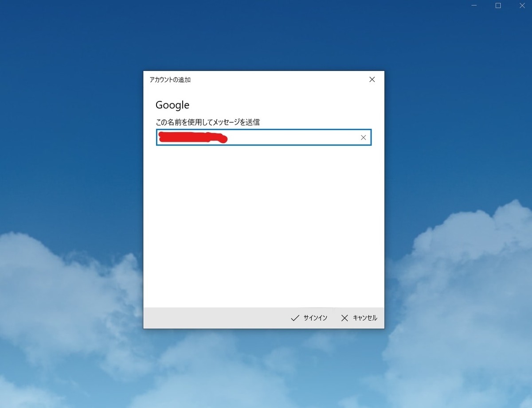
Task: Close the main app window
Action: click(x=522, y=6)
